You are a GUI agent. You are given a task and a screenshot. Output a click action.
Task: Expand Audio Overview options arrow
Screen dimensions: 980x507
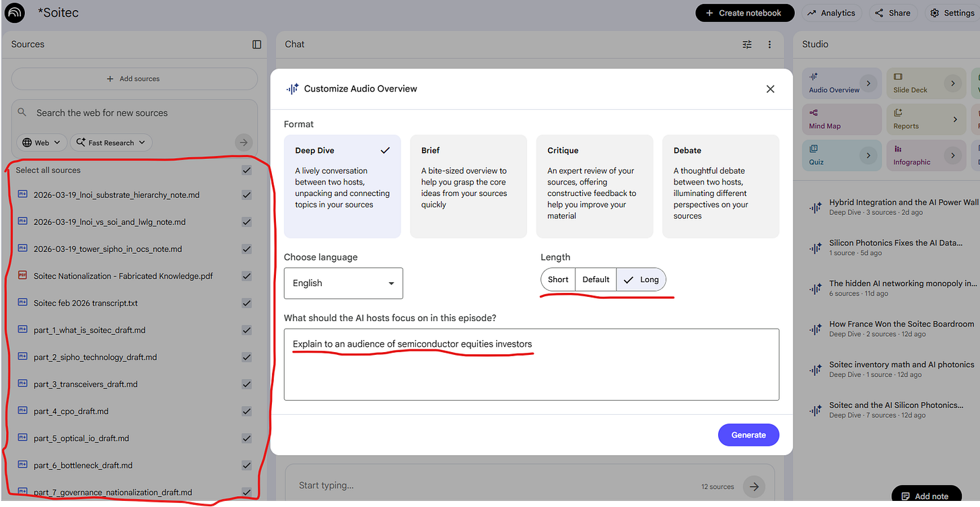coord(869,83)
